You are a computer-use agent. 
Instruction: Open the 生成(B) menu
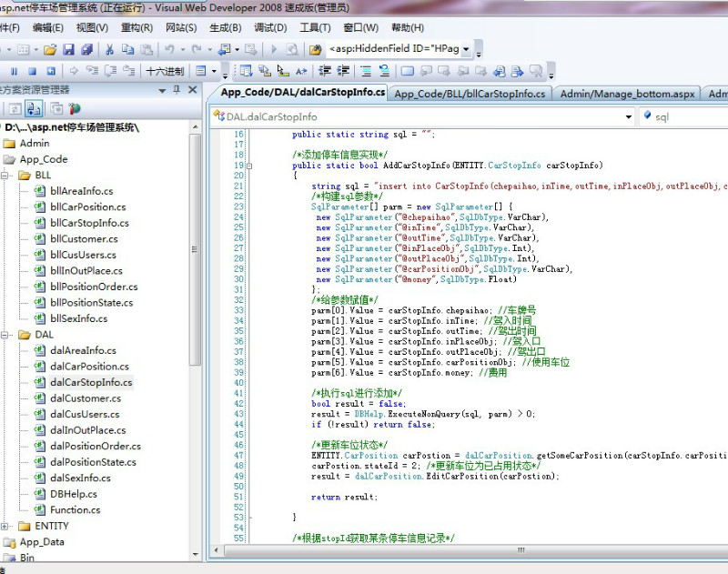226,28
